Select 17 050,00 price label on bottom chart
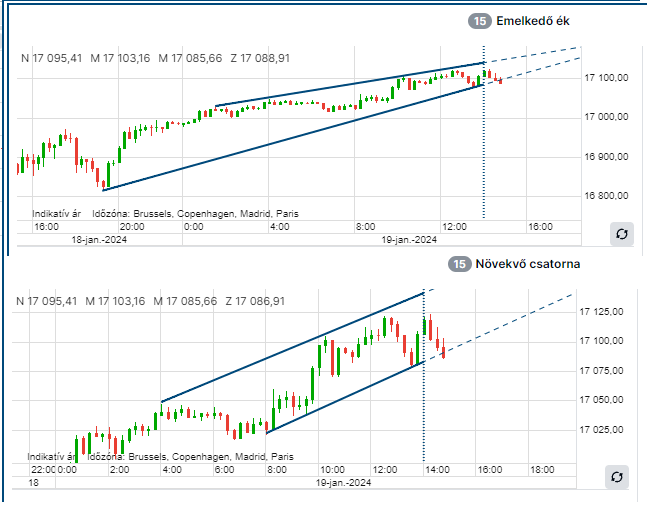The width and height of the screenshot is (658, 508). pos(601,399)
